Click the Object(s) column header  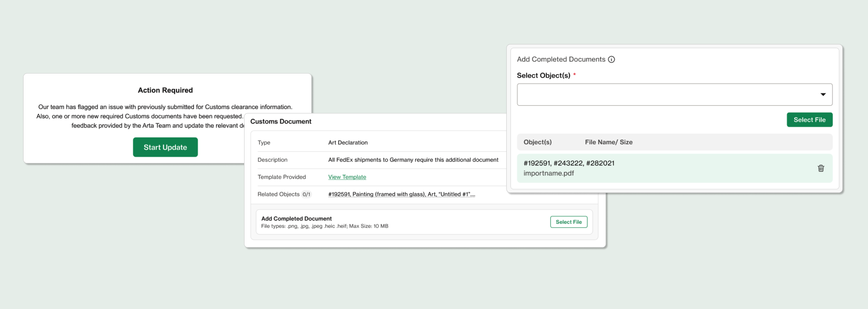pyautogui.click(x=537, y=142)
